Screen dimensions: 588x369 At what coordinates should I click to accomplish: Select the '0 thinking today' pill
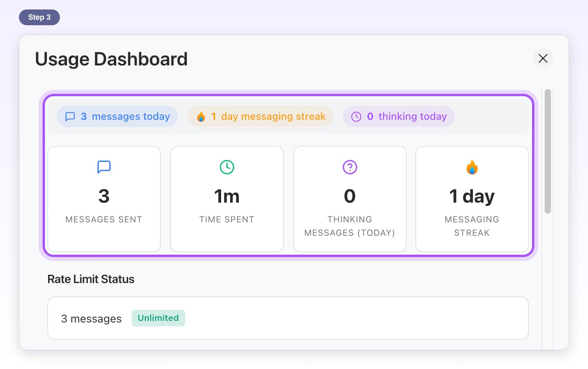398,116
